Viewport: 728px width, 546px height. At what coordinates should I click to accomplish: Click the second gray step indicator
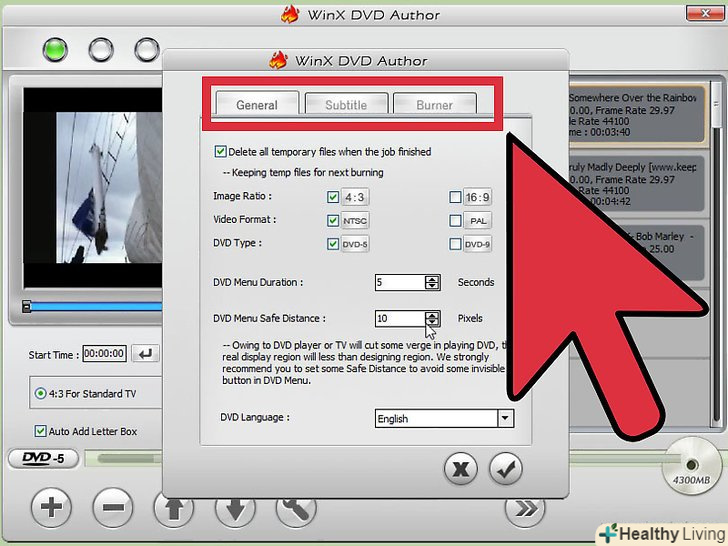[101, 50]
